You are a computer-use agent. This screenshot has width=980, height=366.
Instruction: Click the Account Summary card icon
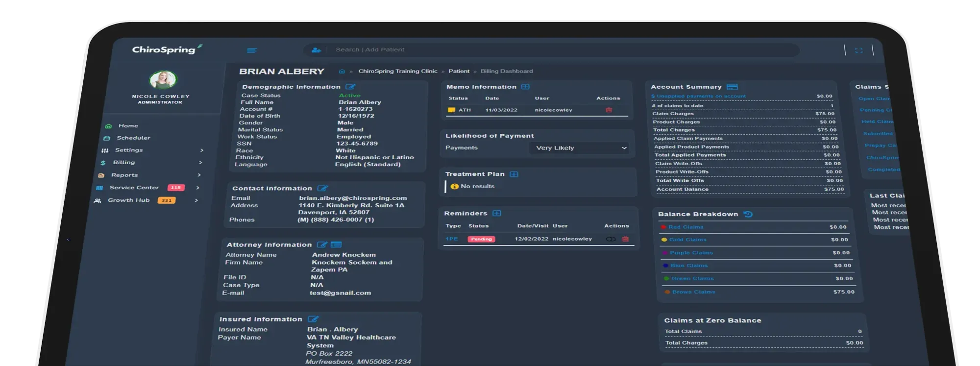(732, 87)
